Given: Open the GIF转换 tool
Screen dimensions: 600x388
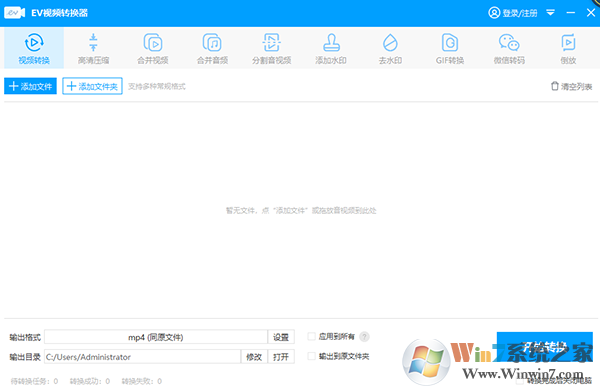Looking at the screenshot, I should tap(450, 48).
